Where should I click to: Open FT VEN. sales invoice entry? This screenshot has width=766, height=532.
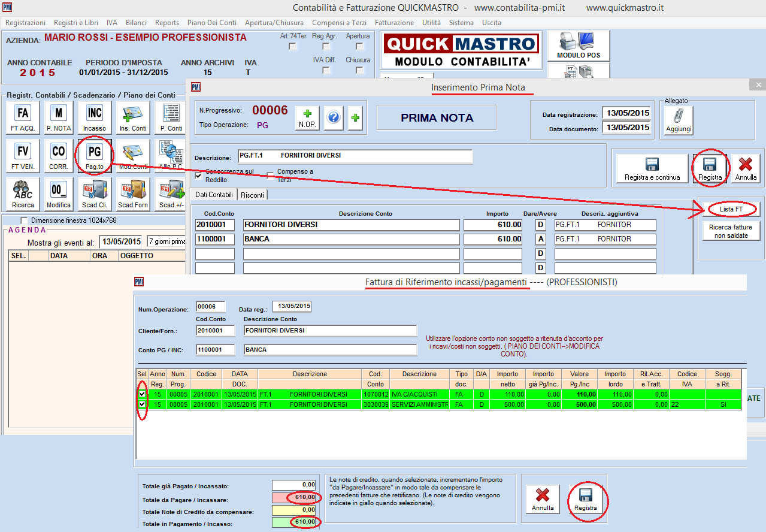[23, 155]
